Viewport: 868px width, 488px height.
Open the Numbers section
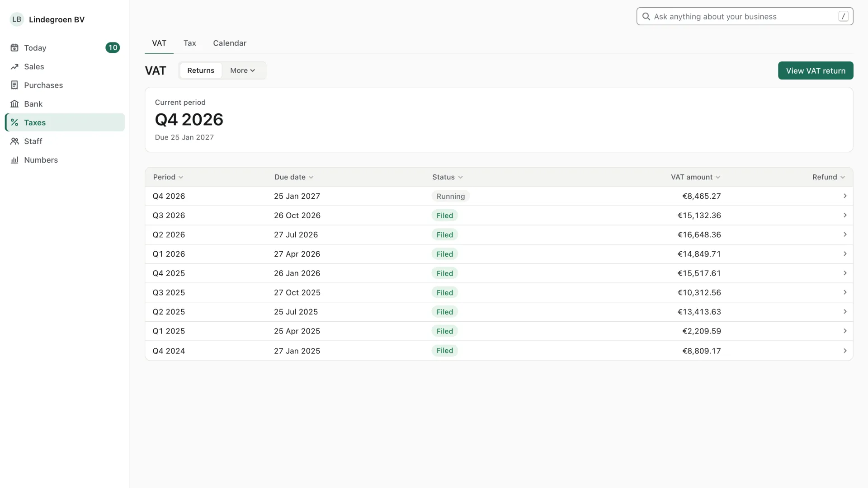point(65,160)
